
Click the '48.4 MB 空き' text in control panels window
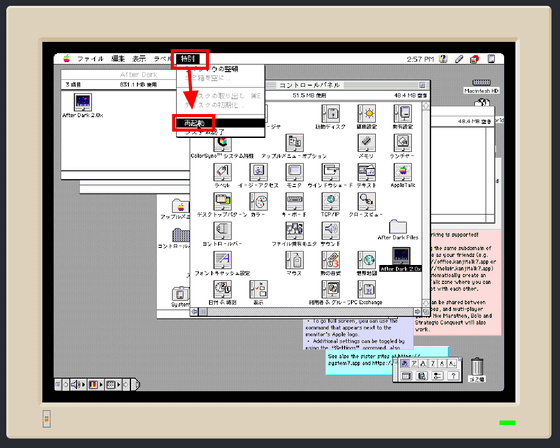click(x=410, y=95)
